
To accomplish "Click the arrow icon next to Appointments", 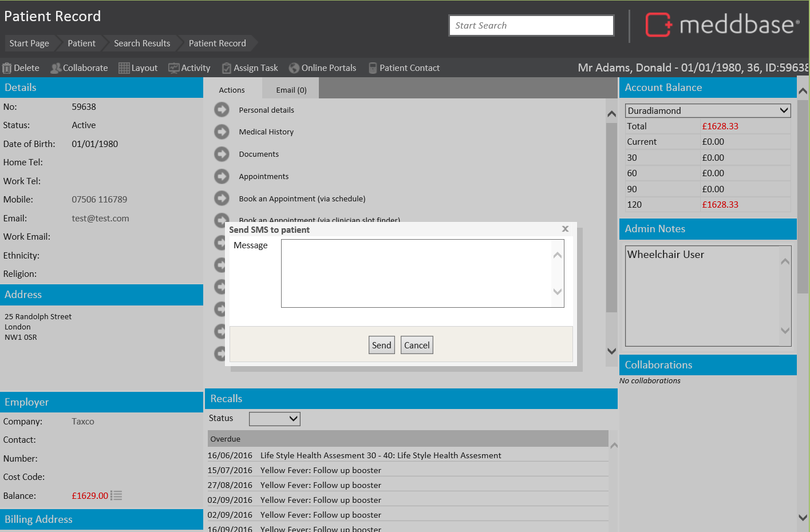I will point(222,176).
